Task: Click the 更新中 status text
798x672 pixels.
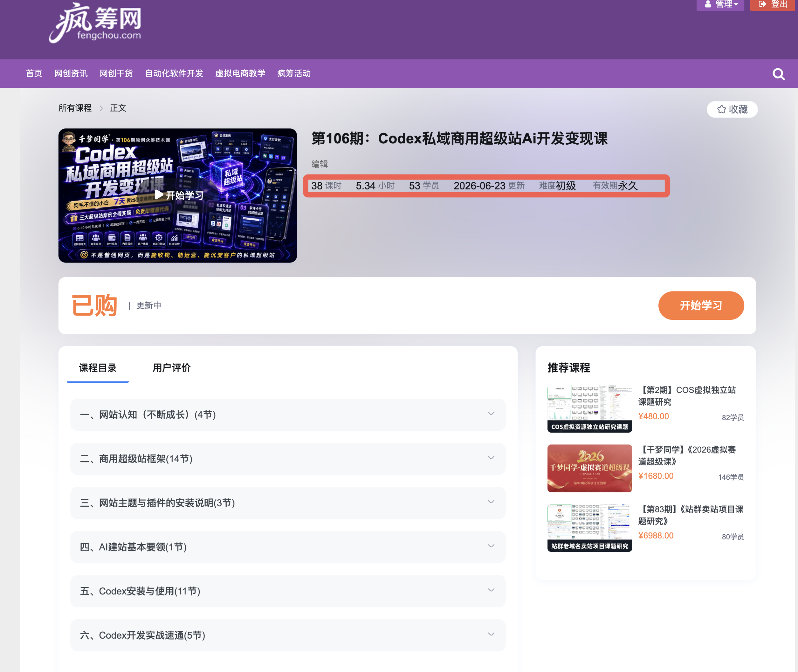Action: tap(149, 305)
